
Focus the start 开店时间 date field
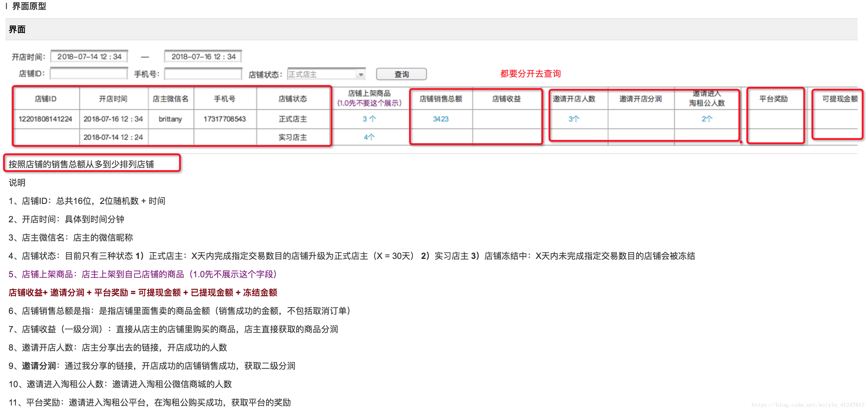click(89, 56)
